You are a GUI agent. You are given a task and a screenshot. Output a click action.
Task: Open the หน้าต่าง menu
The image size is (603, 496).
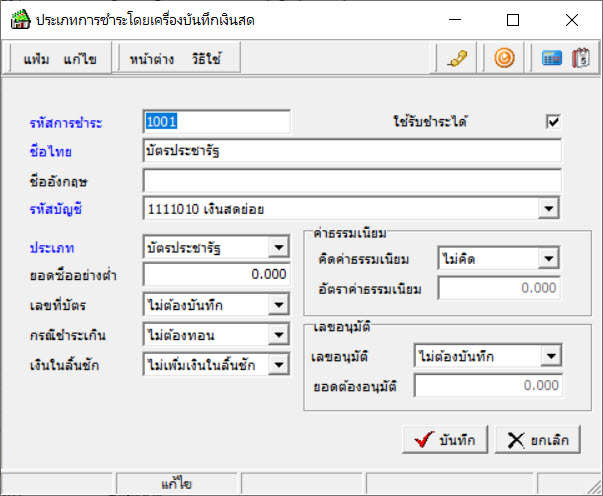152,59
